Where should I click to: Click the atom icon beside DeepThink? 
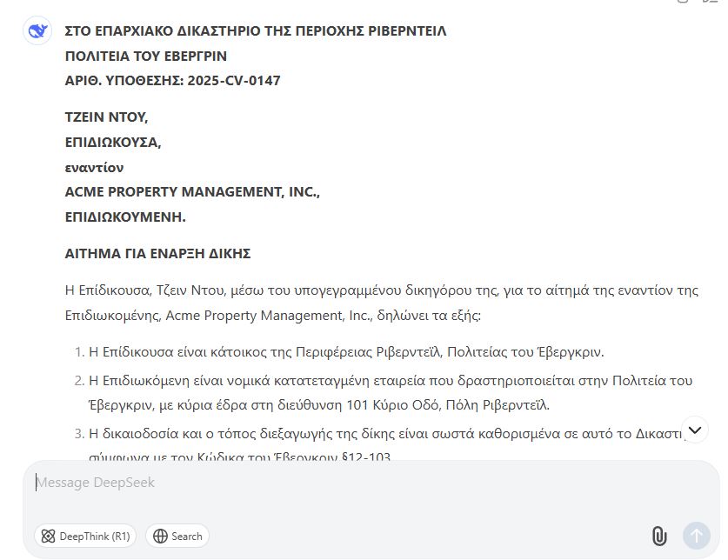[x=49, y=536]
